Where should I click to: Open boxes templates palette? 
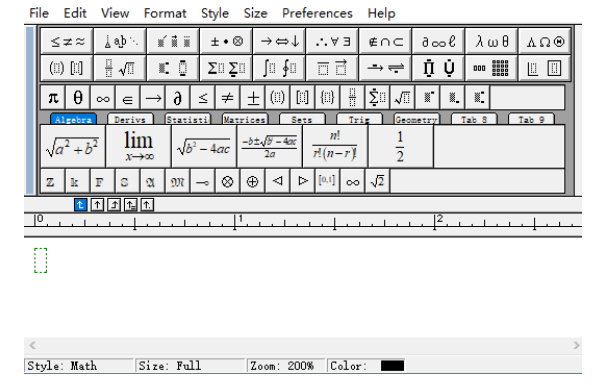(545, 68)
